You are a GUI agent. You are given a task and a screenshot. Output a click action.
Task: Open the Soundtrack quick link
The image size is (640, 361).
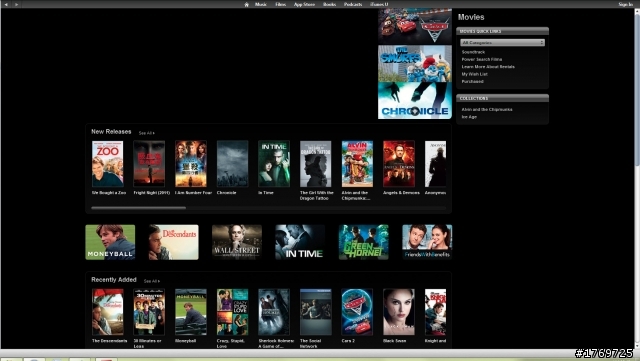click(x=473, y=52)
